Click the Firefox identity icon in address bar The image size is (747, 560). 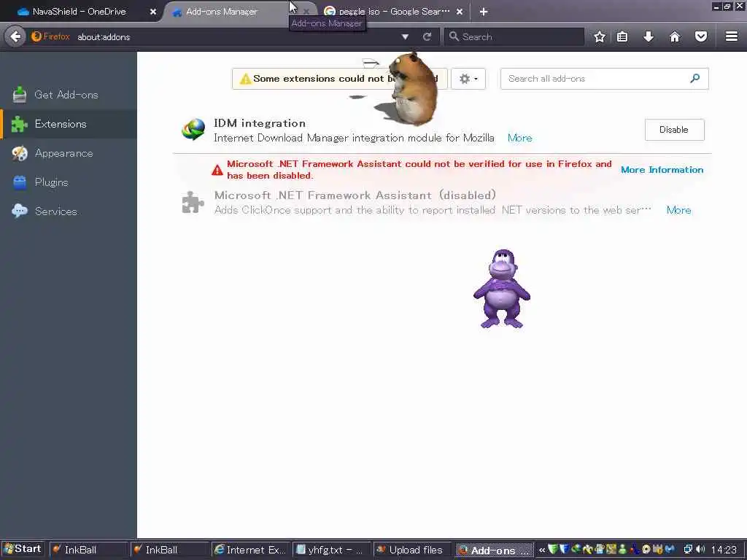[50, 36]
